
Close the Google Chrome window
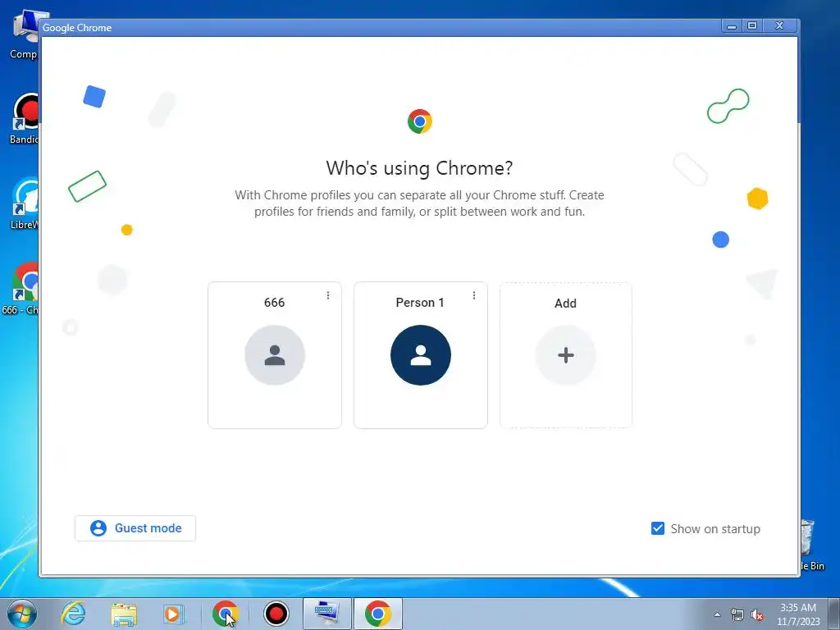click(780, 25)
